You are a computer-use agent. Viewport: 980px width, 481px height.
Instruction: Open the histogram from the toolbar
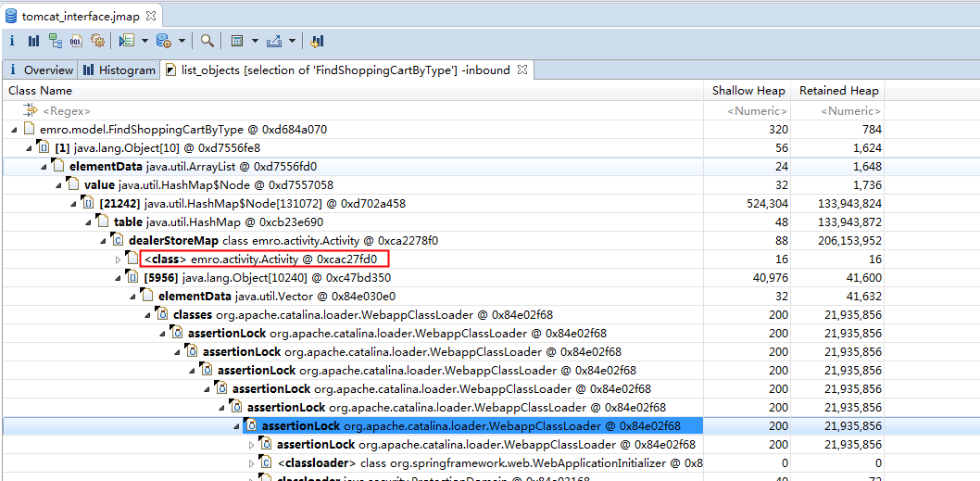33,41
